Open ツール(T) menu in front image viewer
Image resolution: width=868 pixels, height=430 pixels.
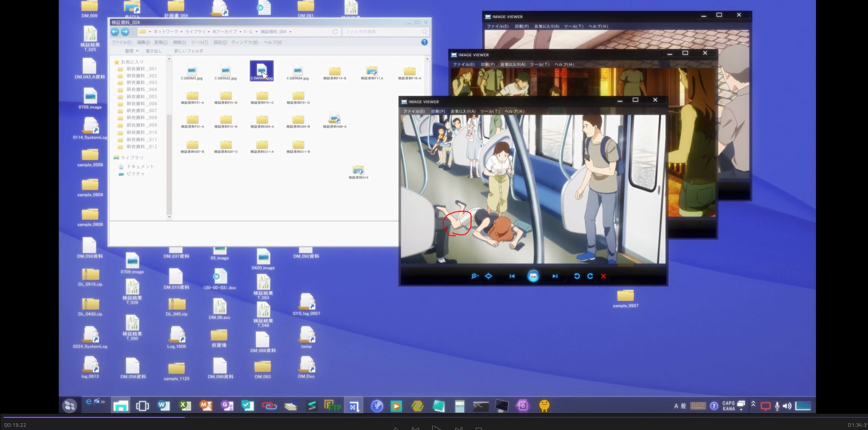[490, 111]
